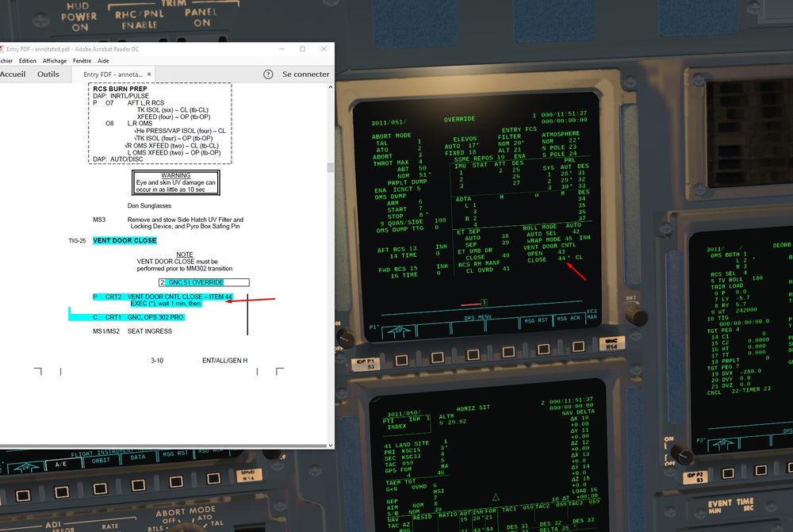Open the Acrobat help question-mark icon
Image resolution: width=793 pixels, height=532 pixels.
coord(268,75)
